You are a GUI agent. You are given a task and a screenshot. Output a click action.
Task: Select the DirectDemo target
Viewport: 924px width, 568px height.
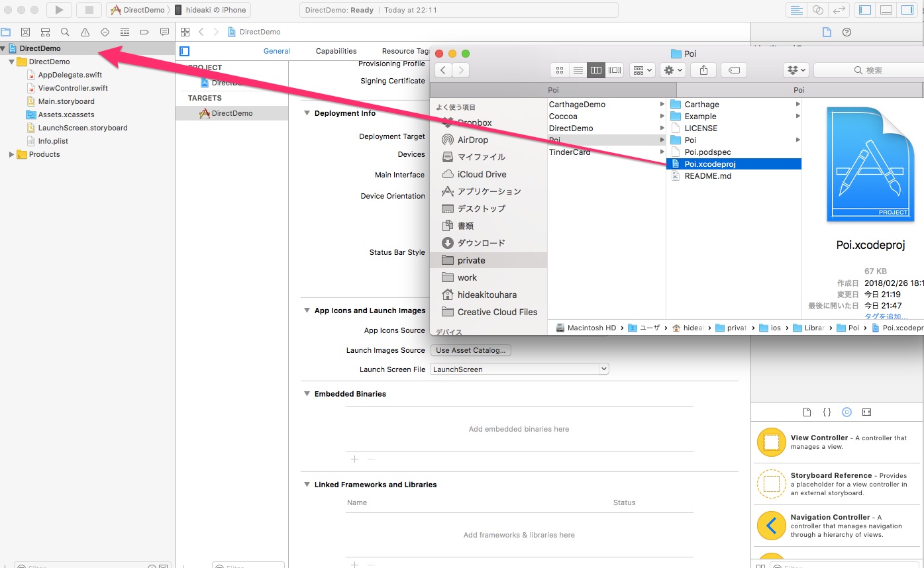(x=232, y=113)
